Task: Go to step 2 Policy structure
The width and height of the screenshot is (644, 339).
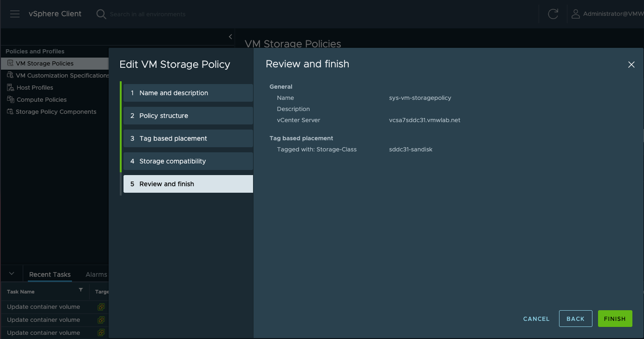Action: click(x=188, y=116)
